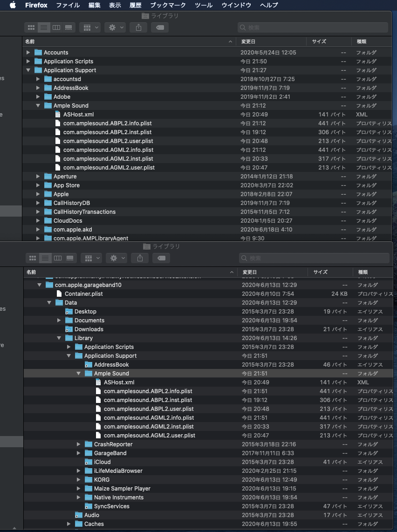Expand the Aperture folder

[x=38, y=177]
